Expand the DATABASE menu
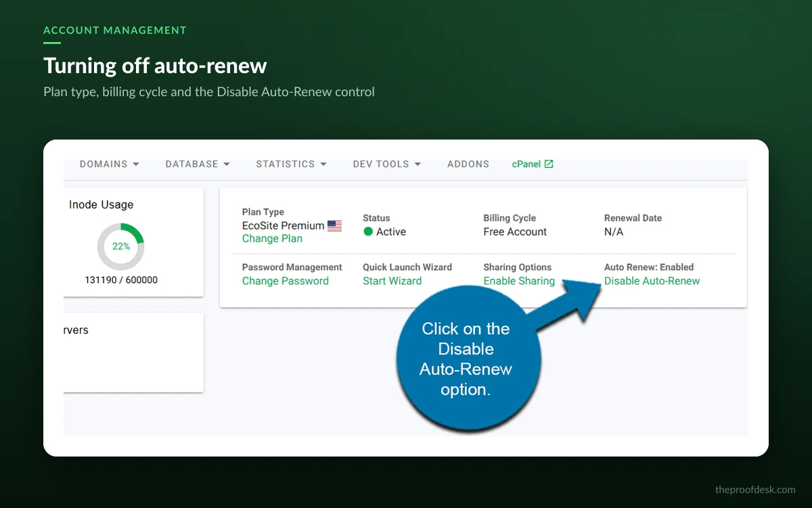The image size is (812, 508). (x=198, y=164)
